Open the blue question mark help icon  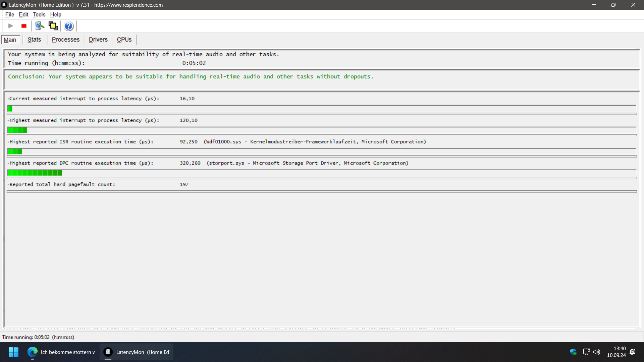[68, 26]
